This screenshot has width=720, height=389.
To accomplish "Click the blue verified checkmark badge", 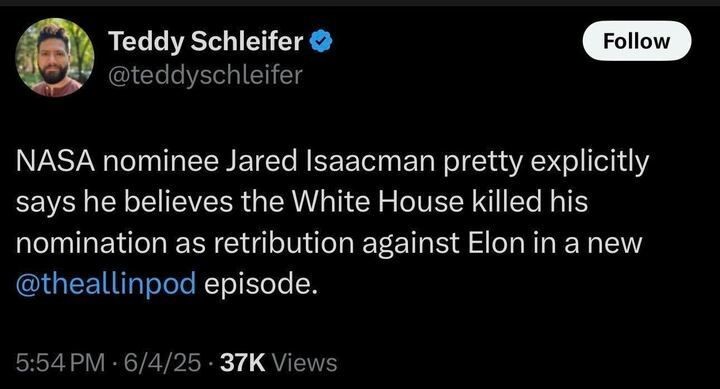I will [x=321, y=41].
